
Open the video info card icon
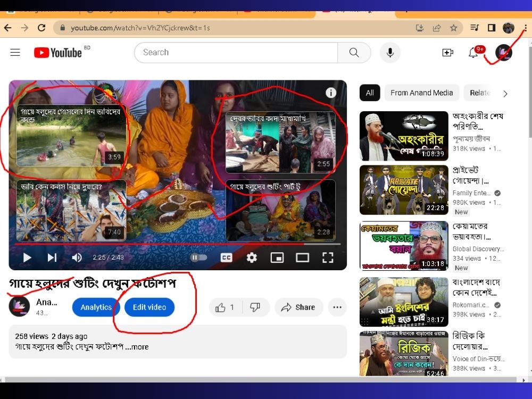tap(331, 93)
